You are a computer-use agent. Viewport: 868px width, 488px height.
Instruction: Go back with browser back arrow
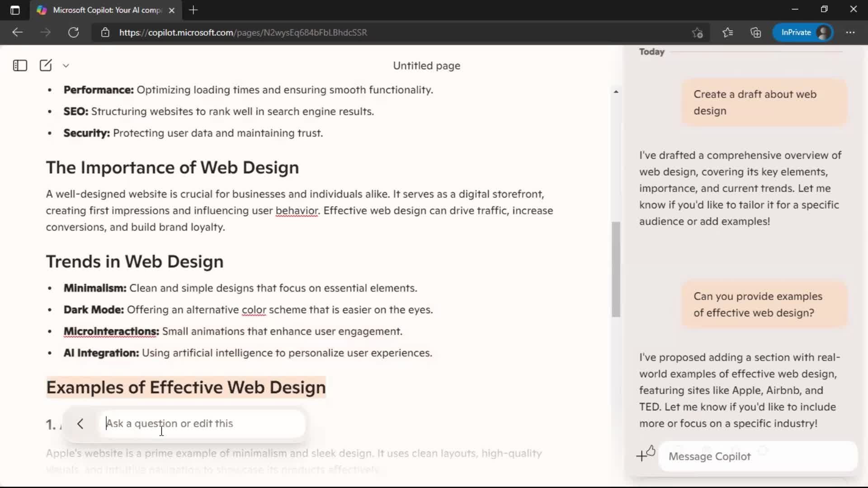17,33
